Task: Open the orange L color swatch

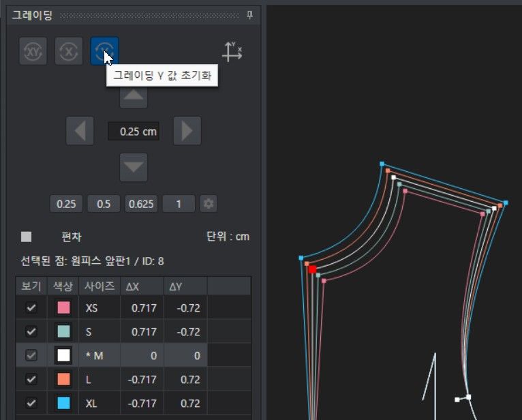Action: point(63,379)
